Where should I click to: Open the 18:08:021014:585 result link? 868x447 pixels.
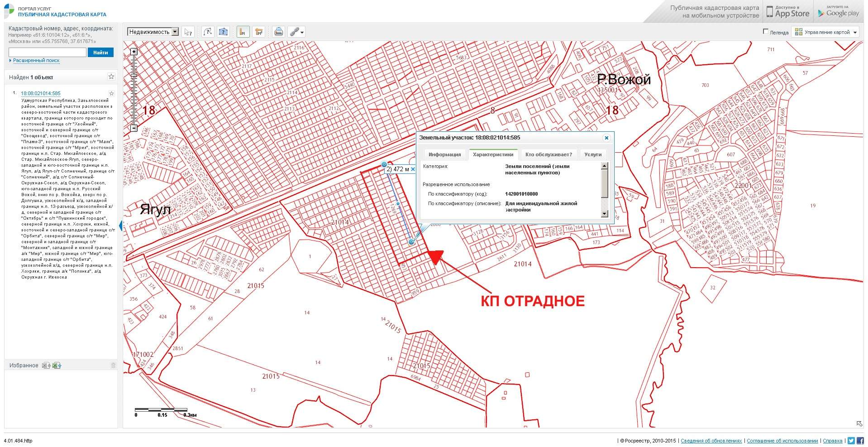click(x=41, y=93)
